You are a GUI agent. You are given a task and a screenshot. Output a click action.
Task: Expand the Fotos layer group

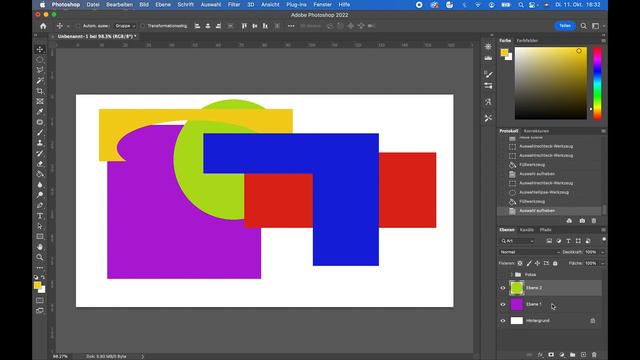[x=511, y=275]
